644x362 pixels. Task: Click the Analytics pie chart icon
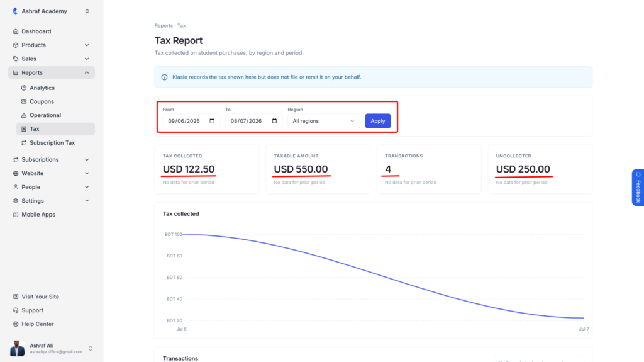click(x=24, y=88)
